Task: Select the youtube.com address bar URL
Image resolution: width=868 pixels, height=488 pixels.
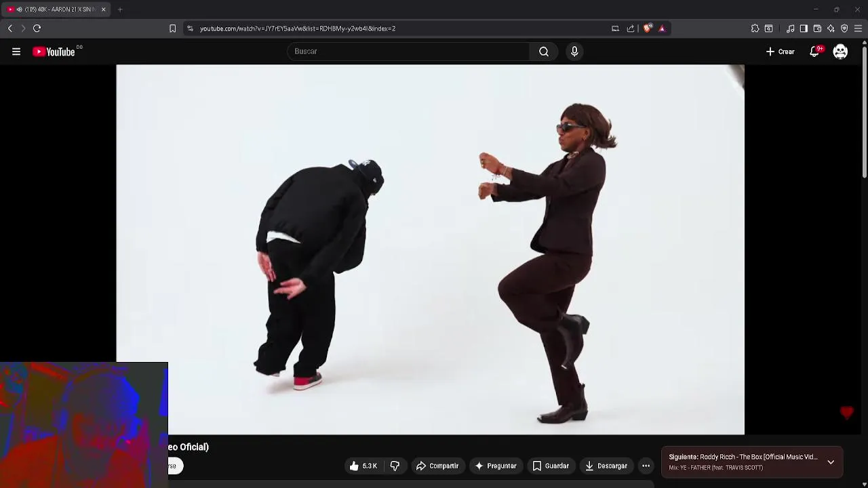Action: [298, 28]
